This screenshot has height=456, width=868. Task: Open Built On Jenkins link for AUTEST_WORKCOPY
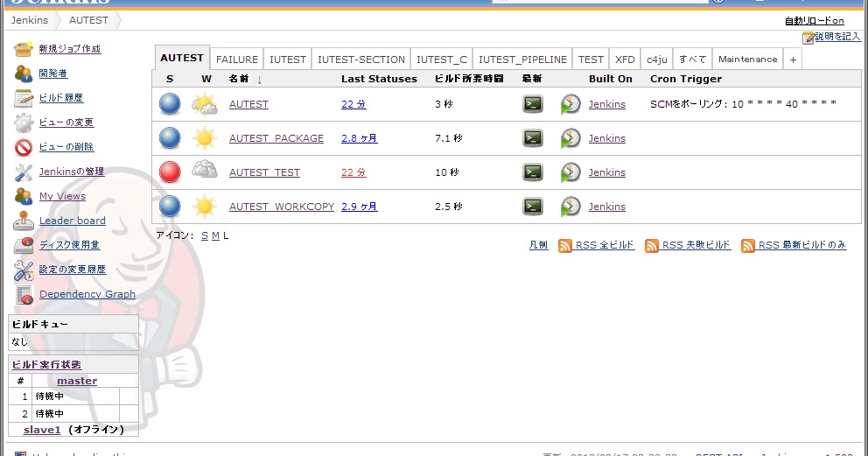click(x=606, y=207)
